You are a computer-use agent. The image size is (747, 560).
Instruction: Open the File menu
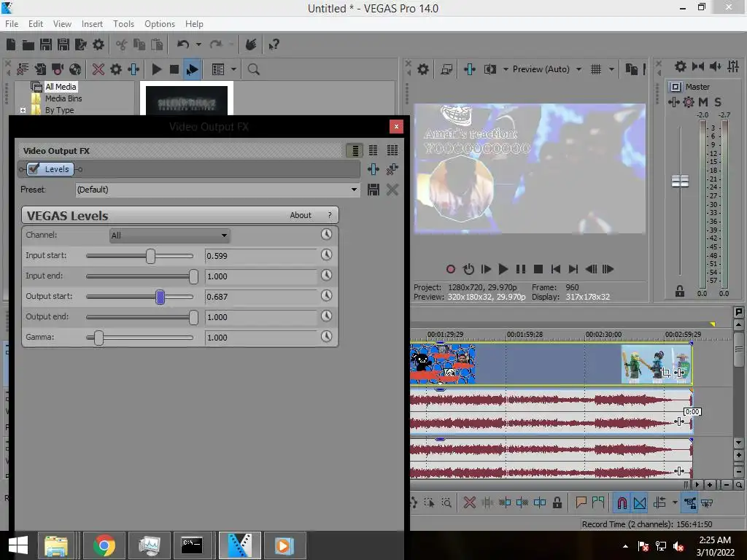click(x=12, y=24)
